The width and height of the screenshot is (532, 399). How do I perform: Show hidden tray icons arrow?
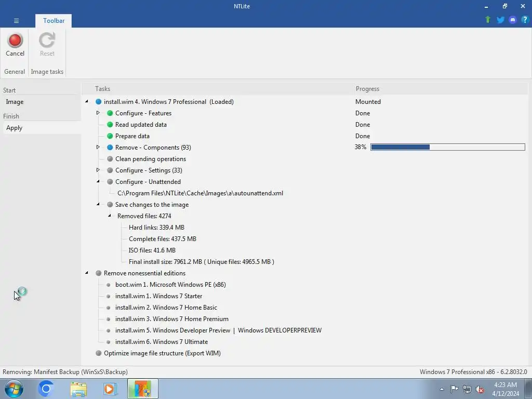click(x=442, y=389)
